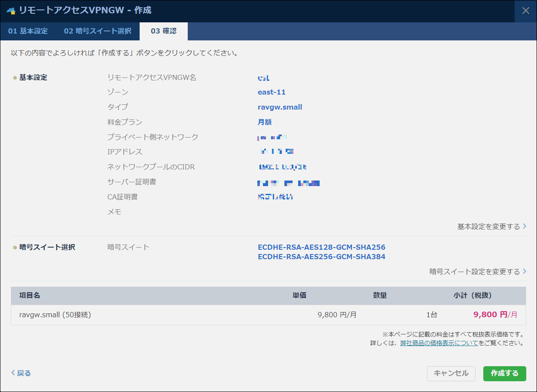The image size is (537, 392).
Task: Open the 02 暗号スイート選択 tab
Action: (x=98, y=31)
